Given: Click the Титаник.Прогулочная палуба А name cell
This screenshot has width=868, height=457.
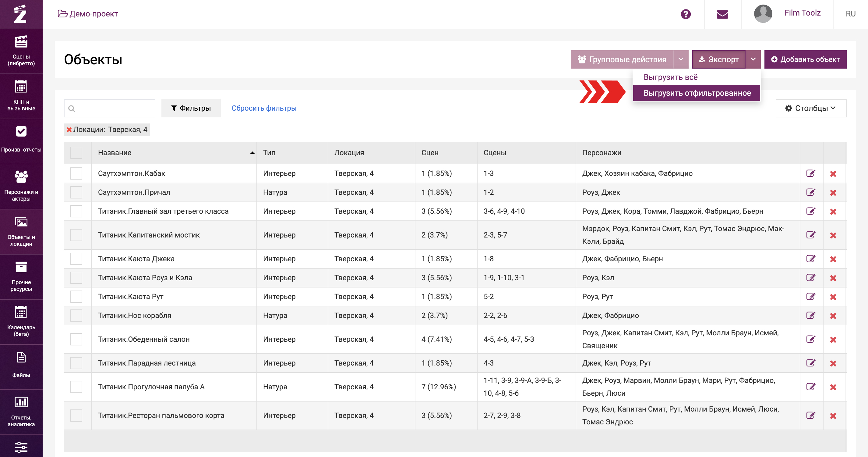Looking at the screenshot, I should (x=174, y=387).
